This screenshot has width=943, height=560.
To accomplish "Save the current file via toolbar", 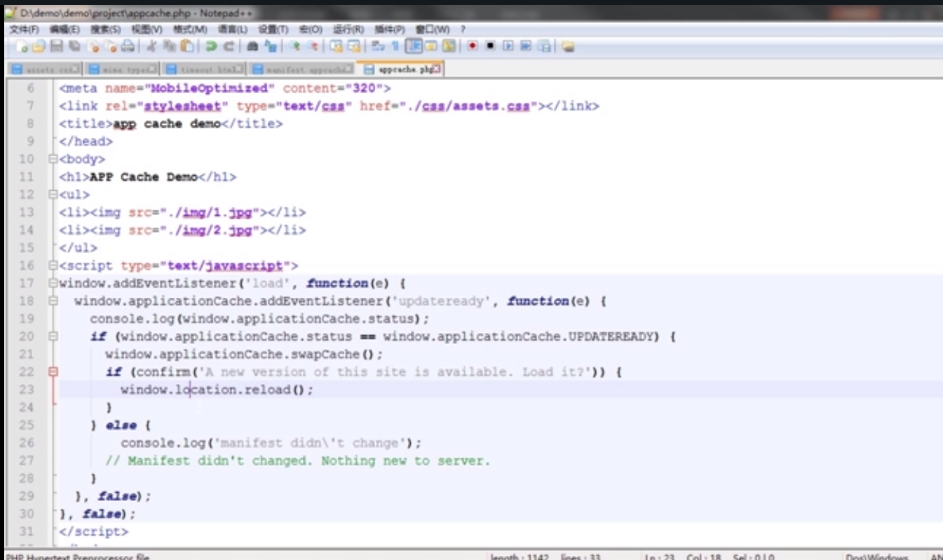I will pos(56,46).
